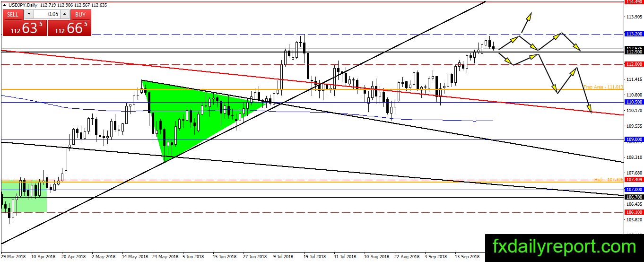Click the sell price tile 112 63

coord(25,28)
